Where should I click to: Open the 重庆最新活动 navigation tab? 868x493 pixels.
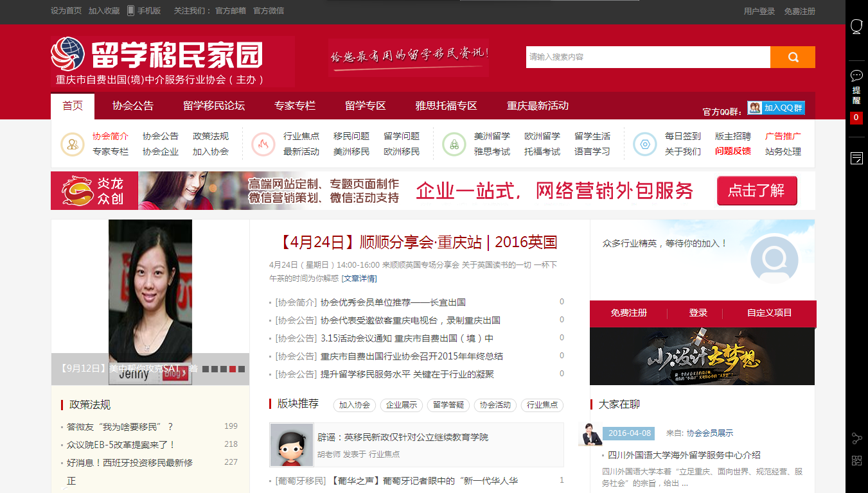click(x=538, y=106)
